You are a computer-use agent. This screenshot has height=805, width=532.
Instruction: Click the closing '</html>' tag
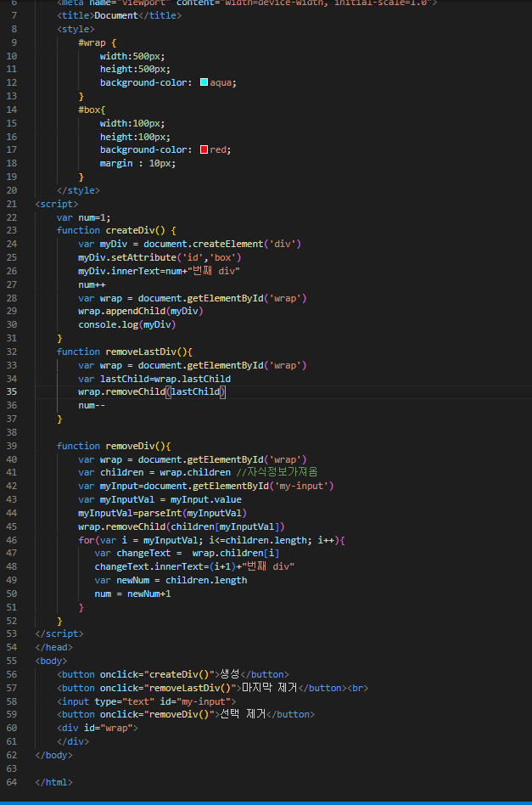coord(53,782)
